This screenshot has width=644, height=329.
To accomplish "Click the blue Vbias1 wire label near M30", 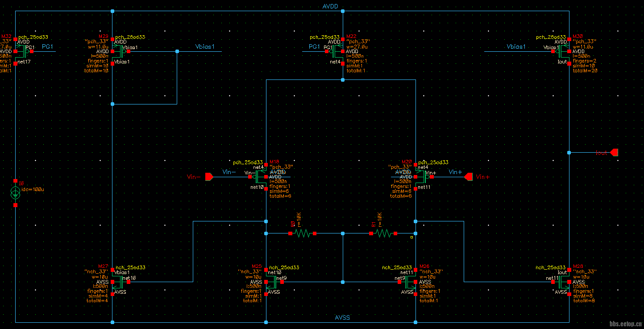I will (x=516, y=46).
